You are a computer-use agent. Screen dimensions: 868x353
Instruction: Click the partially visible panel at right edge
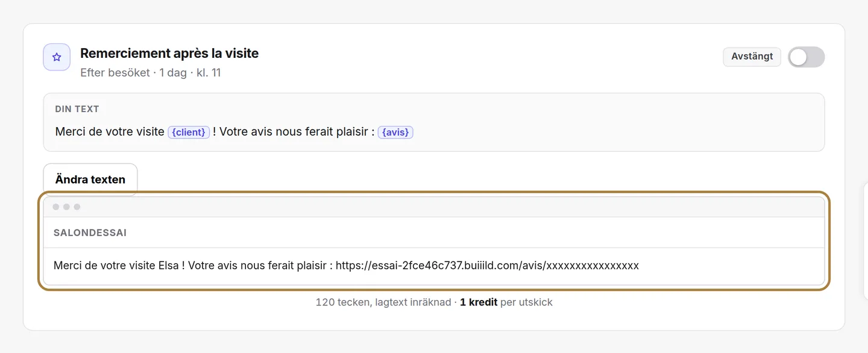[x=865, y=241]
